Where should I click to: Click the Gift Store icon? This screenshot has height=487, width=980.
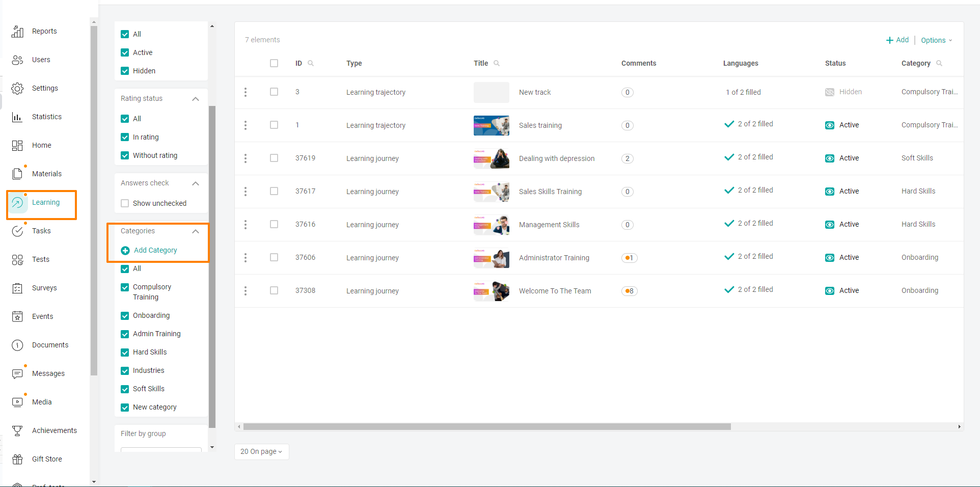click(x=17, y=459)
